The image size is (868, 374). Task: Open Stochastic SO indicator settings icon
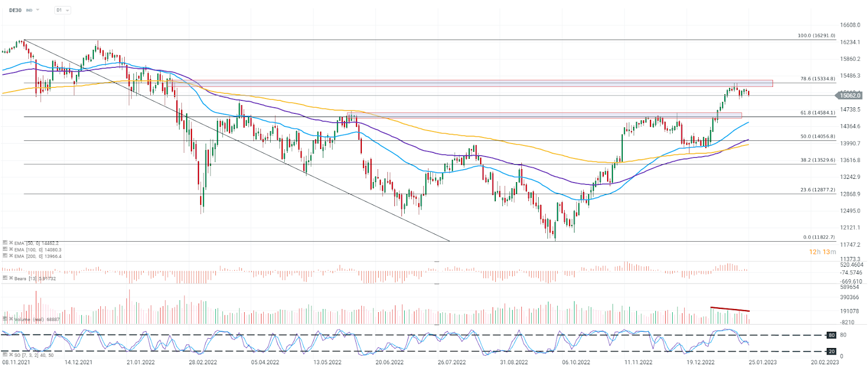point(5,354)
